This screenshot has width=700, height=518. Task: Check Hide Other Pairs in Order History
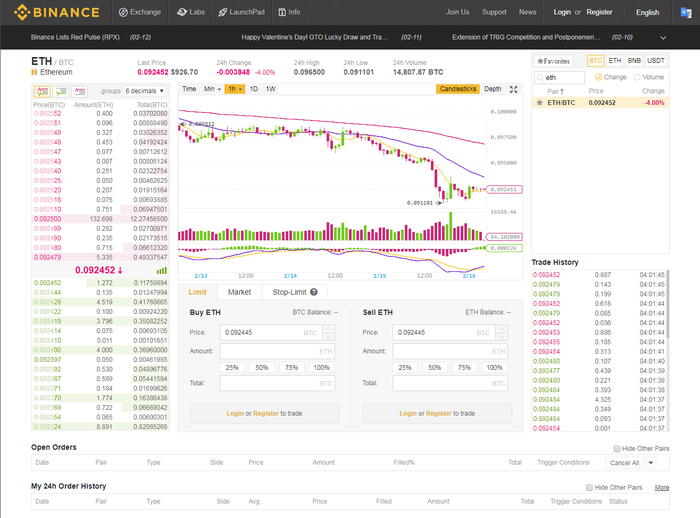click(589, 487)
